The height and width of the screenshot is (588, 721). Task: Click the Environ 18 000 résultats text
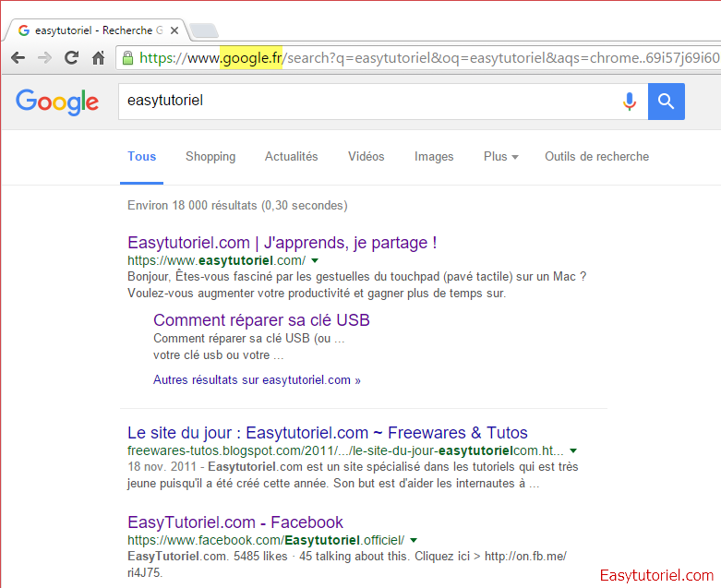[x=237, y=205]
